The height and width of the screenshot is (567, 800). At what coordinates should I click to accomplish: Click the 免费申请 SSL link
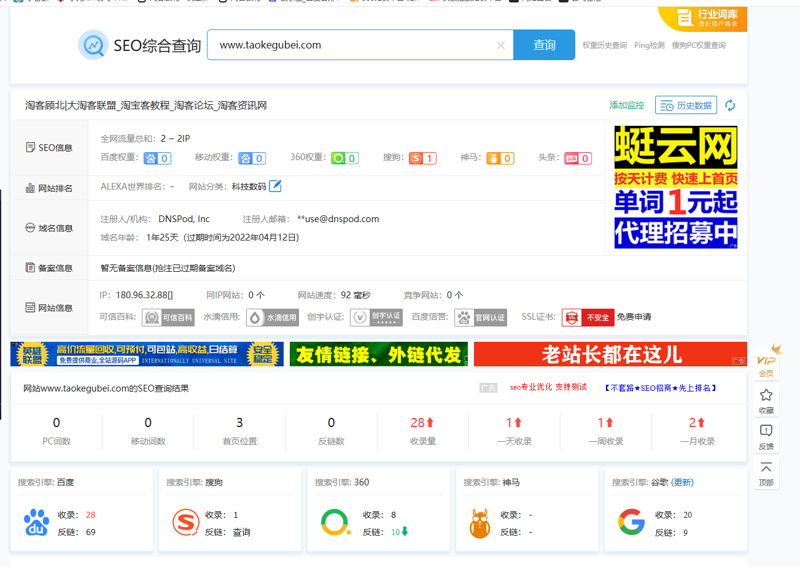click(633, 317)
